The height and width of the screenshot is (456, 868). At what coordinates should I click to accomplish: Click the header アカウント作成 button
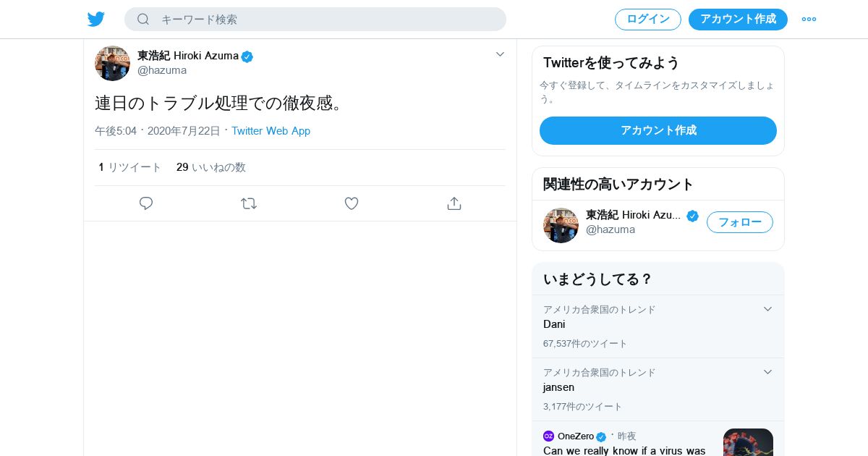[x=738, y=19]
